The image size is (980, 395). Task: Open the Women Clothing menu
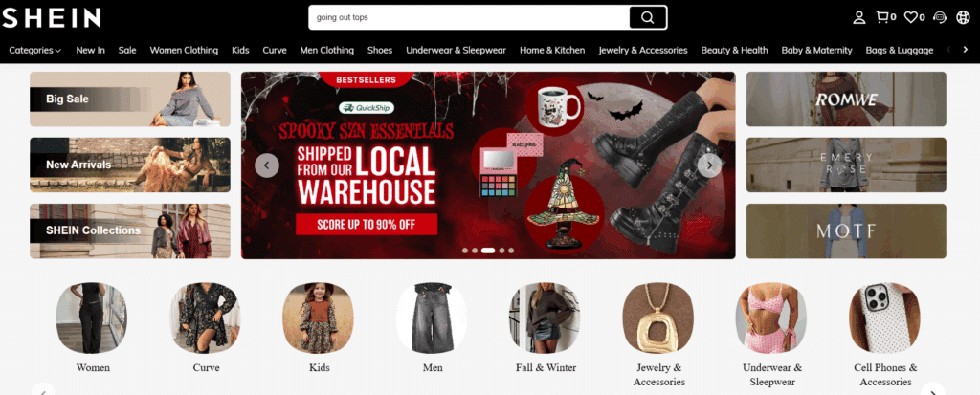184,50
